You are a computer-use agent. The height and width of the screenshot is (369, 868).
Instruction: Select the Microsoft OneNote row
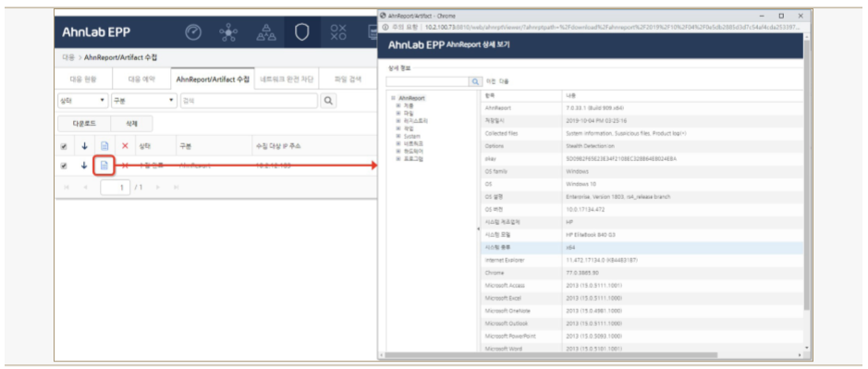coord(642,310)
